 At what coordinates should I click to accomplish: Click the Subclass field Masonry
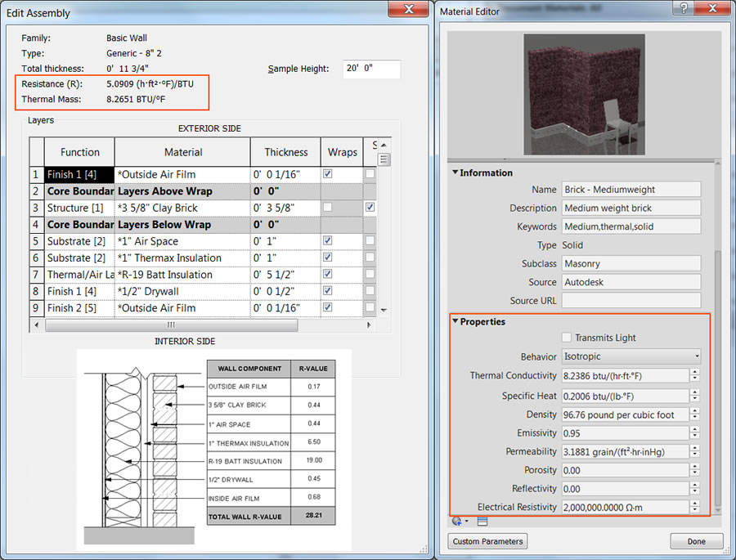[631, 263]
